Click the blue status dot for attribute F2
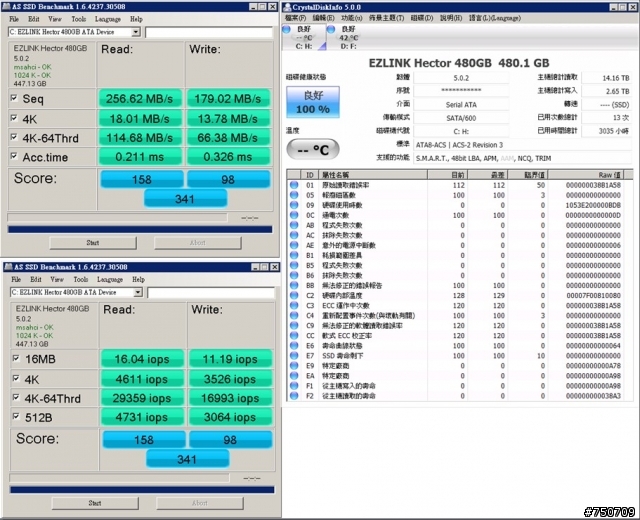The height and width of the screenshot is (520, 640). pos(293,396)
